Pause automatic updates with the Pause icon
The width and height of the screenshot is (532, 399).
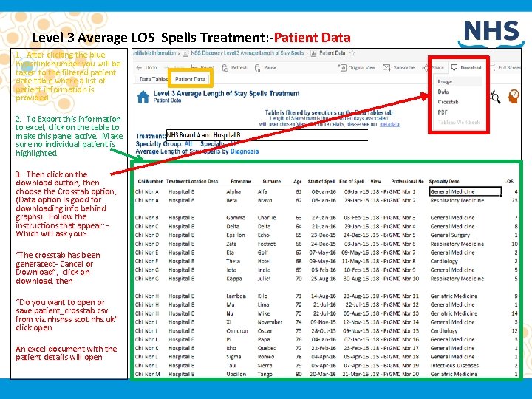258,68
